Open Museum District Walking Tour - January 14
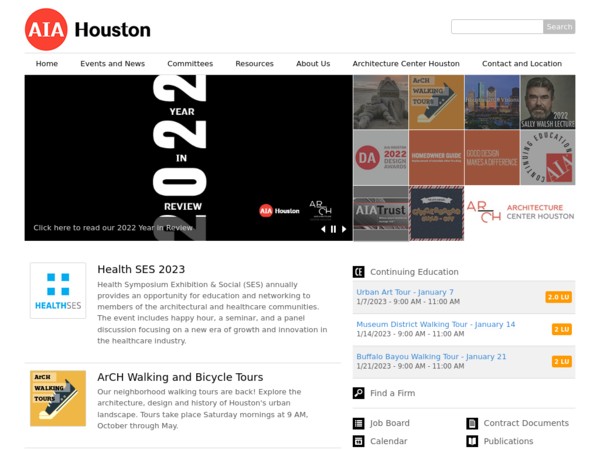The image size is (600, 450). coord(435,324)
